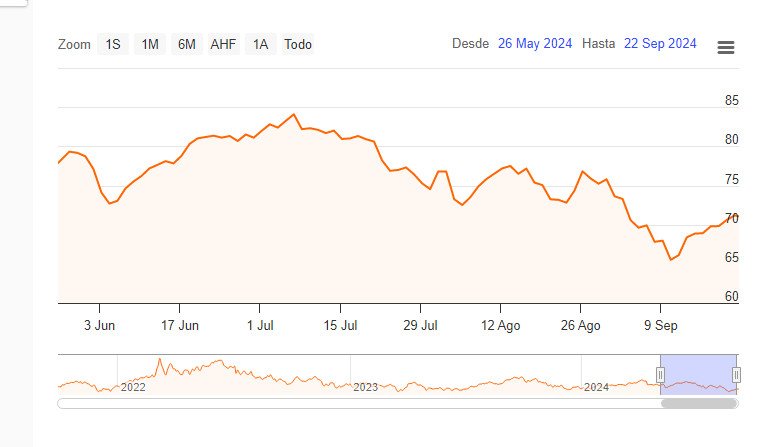Grab the left navigator range handle
This screenshot has width=766, height=447.
click(660, 374)
